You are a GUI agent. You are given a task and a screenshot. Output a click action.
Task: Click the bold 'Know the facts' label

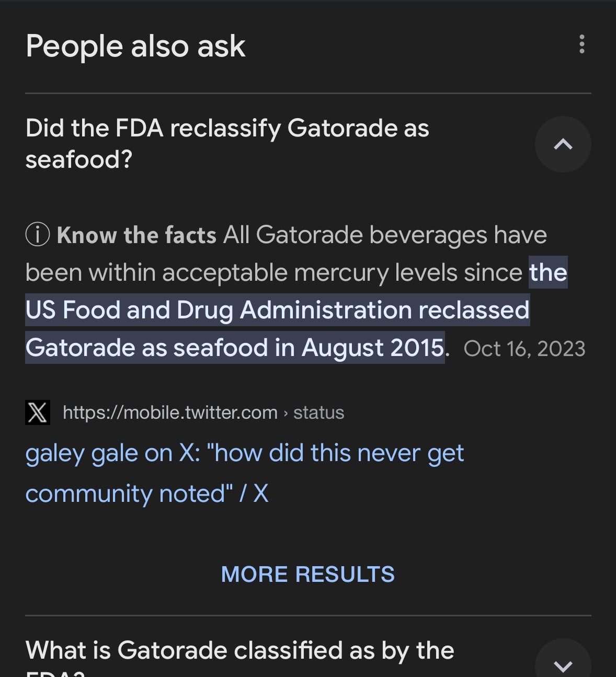[136, 235]
